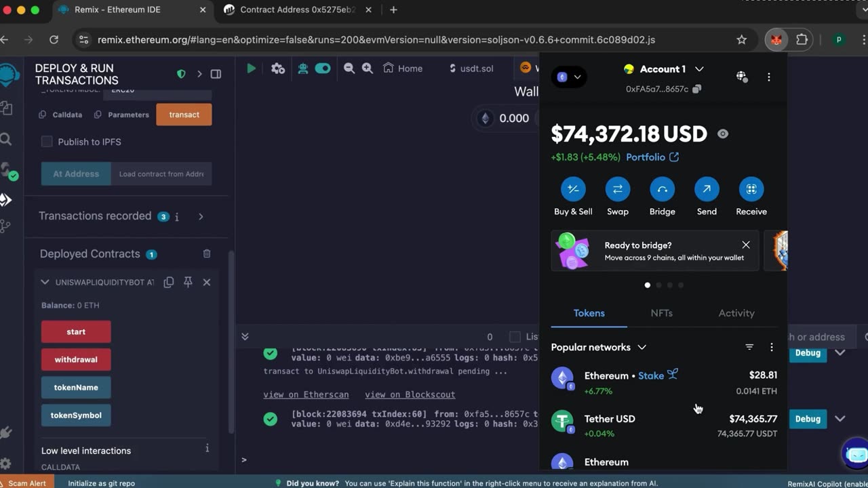
Task: Expand the second transaction log chevron
Action: coord(840,419)
